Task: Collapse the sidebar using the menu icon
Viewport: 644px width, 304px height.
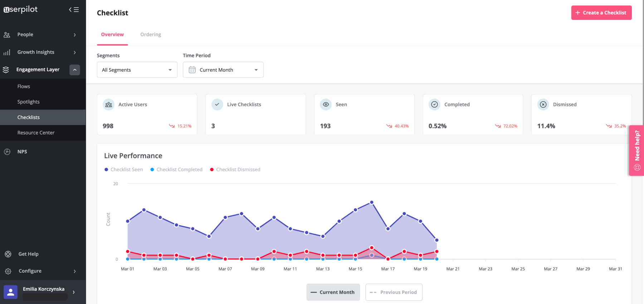Action: pyautogui.click(x=74, y=10)
